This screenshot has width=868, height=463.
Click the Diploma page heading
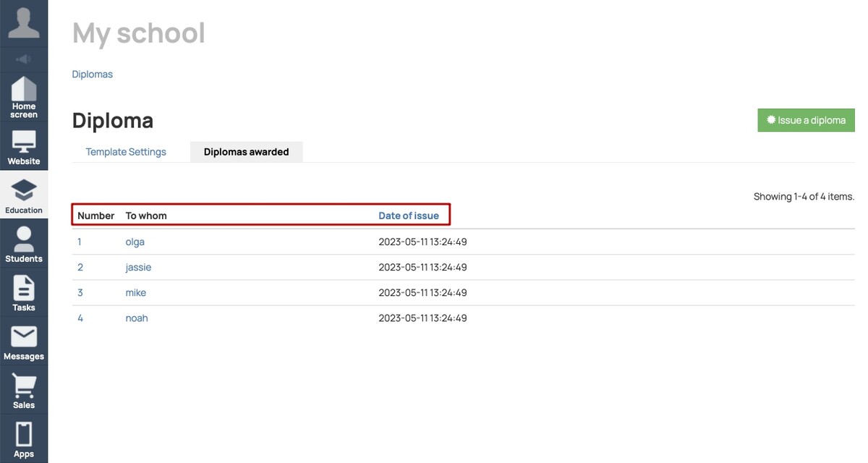click(x=113, y=120)
